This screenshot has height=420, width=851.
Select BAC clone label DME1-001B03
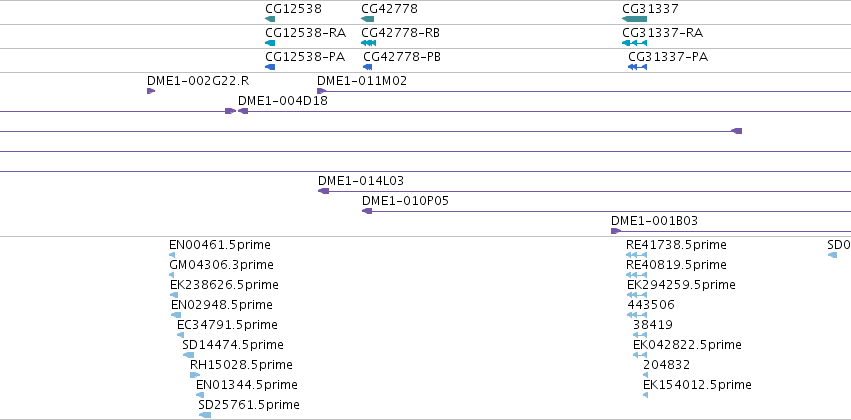[x=655, y=221]
